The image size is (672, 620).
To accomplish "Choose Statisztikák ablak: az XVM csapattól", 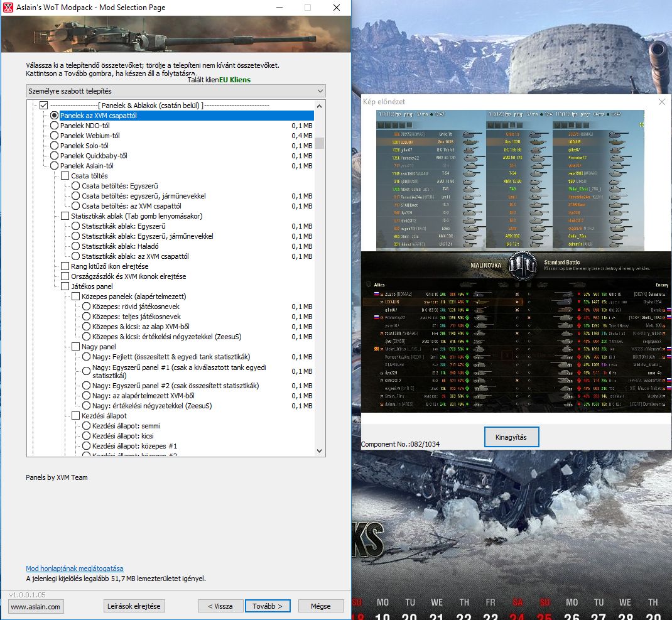I will click(x=76, y=256).
